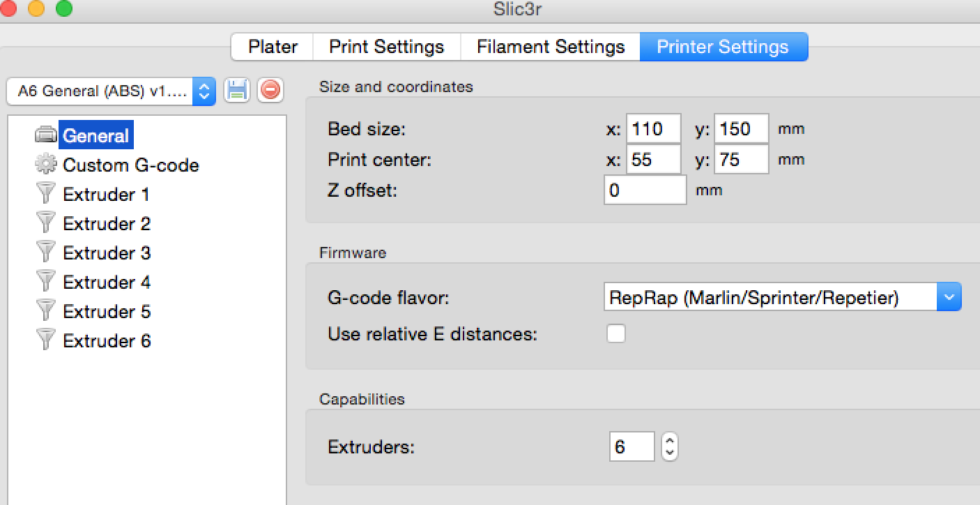
Task: Adjust the Extruders count stepper arrows
Action: pos(670,446)
